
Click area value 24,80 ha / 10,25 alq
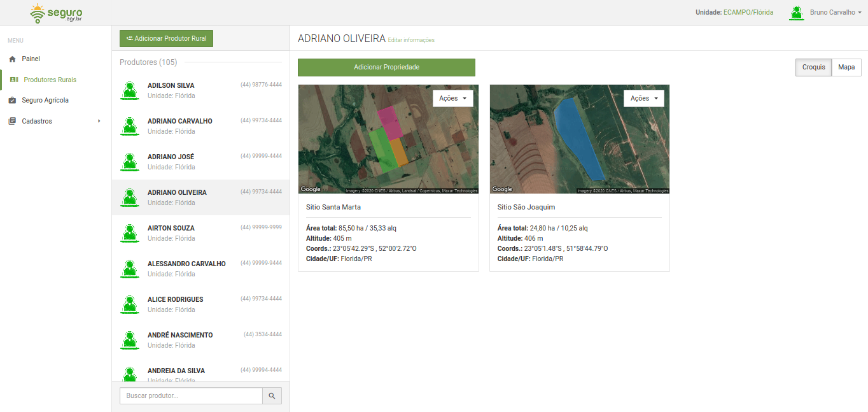coord(559,228)
